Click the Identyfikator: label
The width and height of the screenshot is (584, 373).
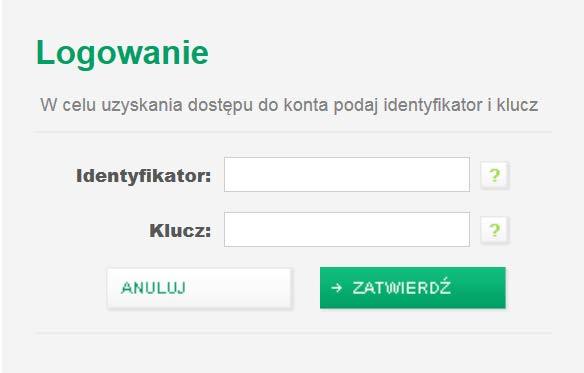pyautogui.click(x=143, y=176)
